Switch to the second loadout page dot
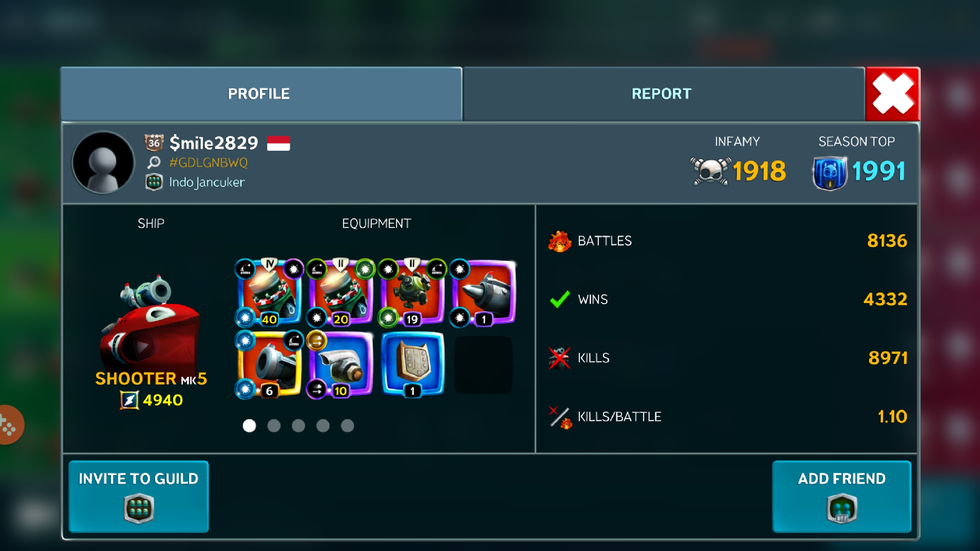The width and height of the screenshot is (980, 551). point(274,425)
